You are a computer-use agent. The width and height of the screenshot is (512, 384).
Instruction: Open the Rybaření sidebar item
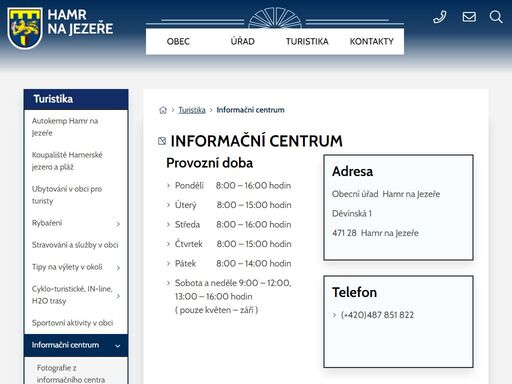[x=47, y=223]
